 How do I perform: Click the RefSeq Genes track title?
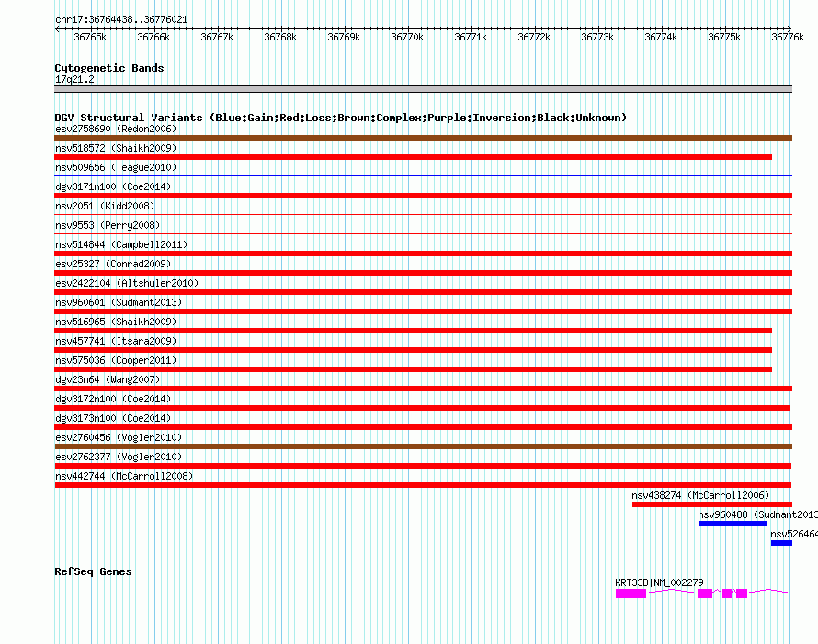tap(93, 571)
